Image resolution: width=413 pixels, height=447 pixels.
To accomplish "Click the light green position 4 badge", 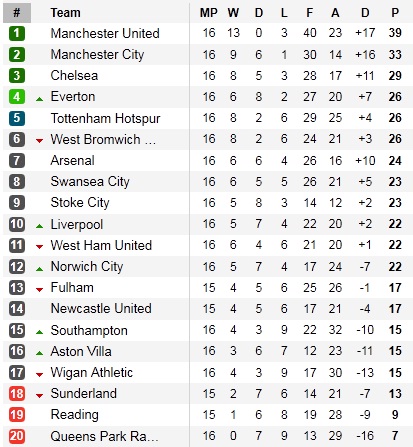I will click(x=17, y=97).
